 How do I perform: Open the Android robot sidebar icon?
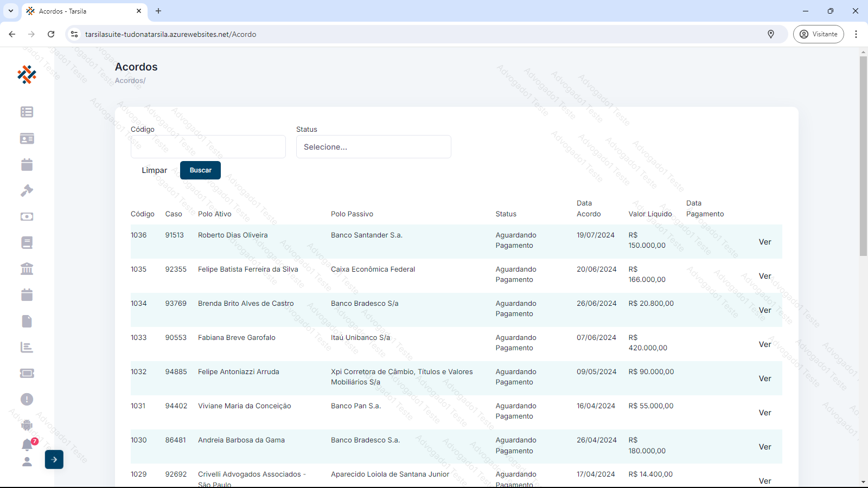[27, 425]
